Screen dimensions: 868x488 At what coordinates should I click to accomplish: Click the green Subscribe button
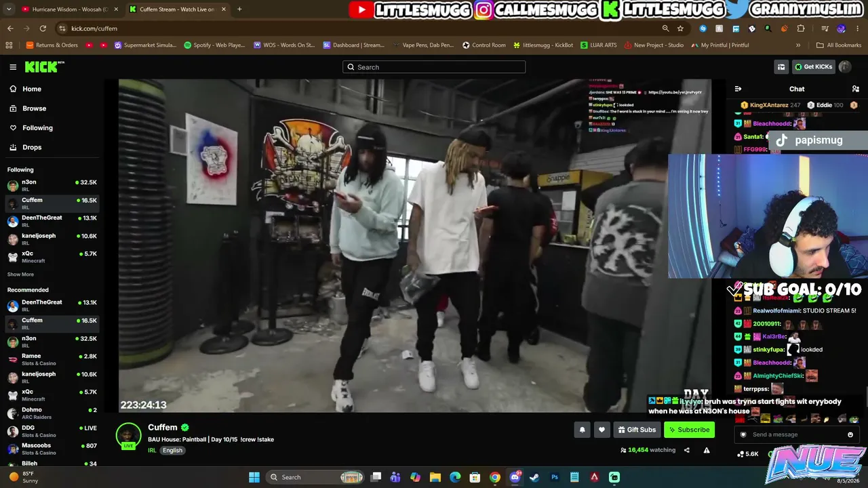click(x=689, y=430)
